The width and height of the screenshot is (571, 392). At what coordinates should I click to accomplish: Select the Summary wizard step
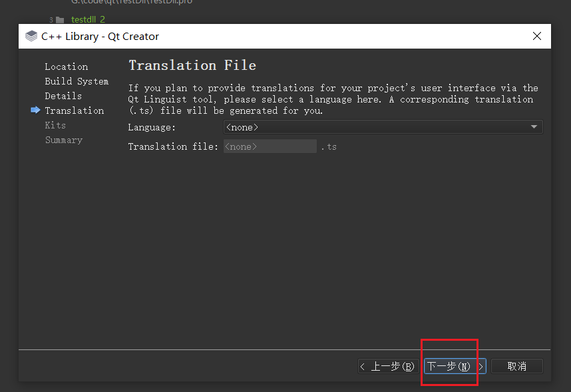coord(64,140)
